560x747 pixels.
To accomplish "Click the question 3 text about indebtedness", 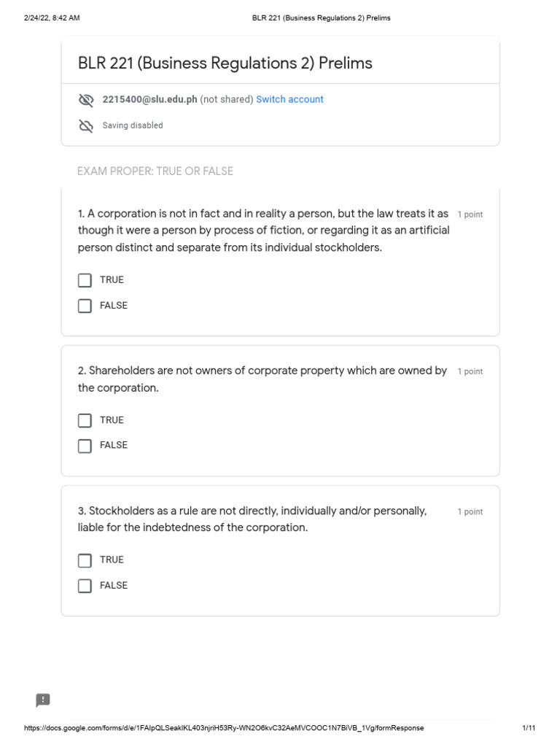I will [252, 519].
